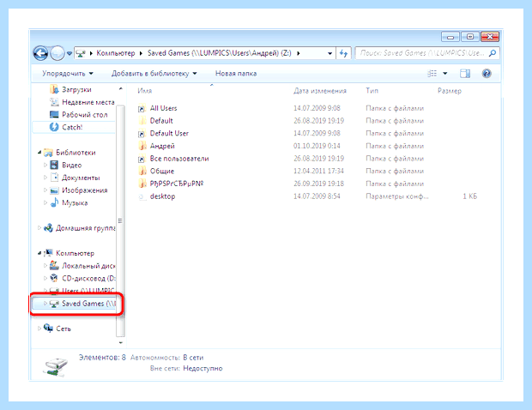Image resolution: width=532 pixels, height=410 pixels.
Task: Sort by Размер column header
Action: (450, 91)
